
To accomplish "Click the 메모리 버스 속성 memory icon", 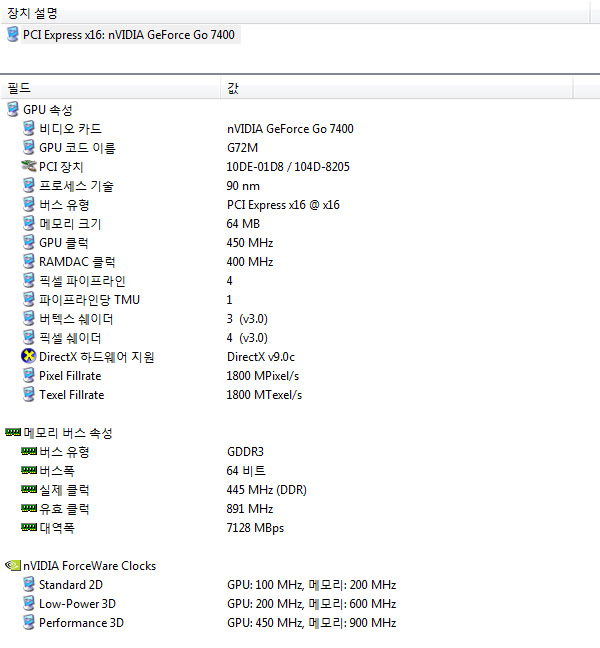I will click(x=13, y=432).
